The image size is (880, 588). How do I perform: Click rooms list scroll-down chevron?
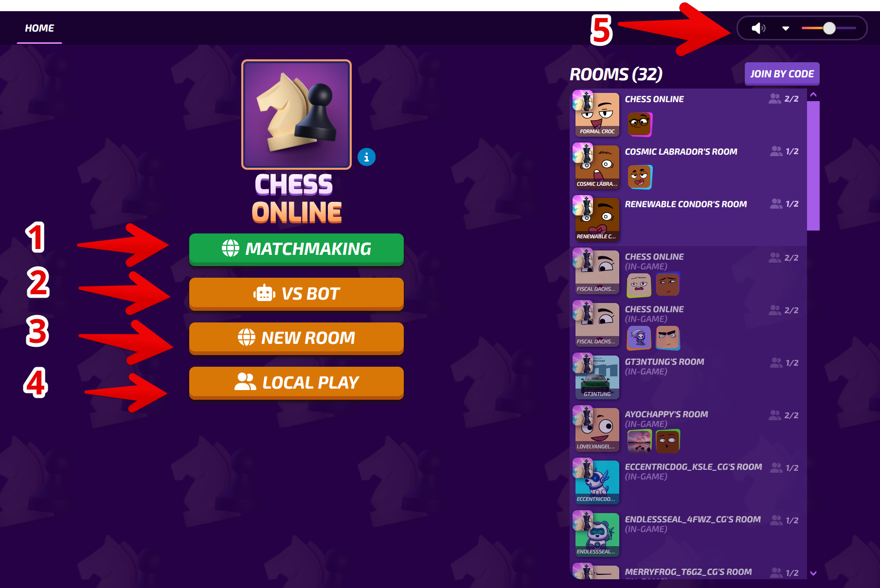coord(813,573)
